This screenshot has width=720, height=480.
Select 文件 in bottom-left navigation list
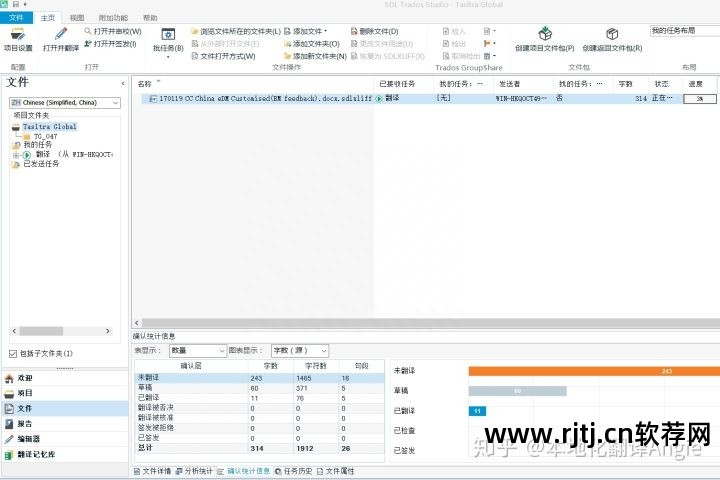point(65,408)
